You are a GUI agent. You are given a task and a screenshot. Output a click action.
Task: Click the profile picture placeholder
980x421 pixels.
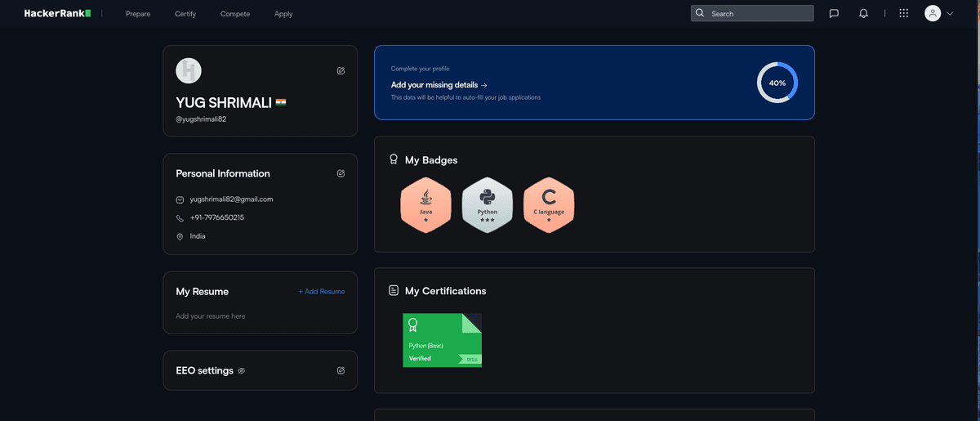[189, 70]
